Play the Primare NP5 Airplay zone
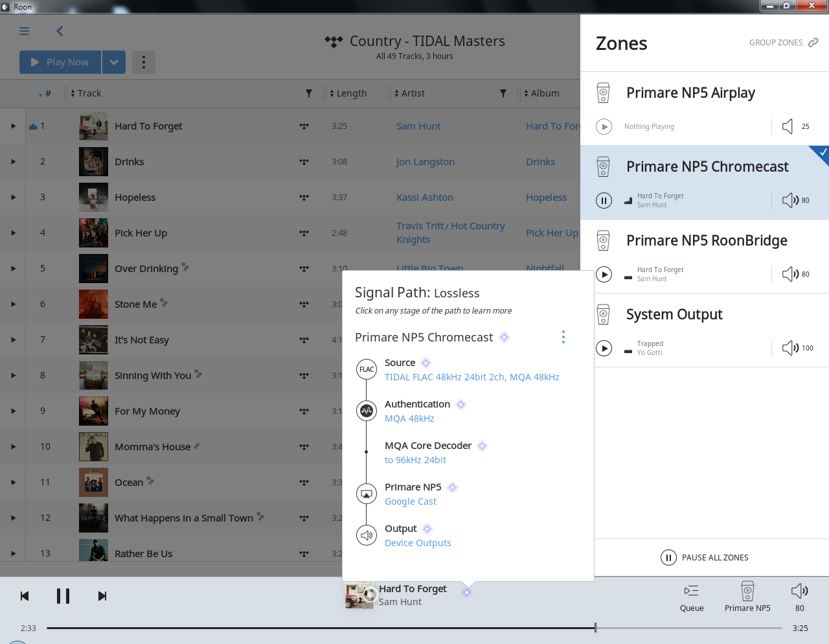Viewport: 829px width, 644px height. click(x=604, y=127)
